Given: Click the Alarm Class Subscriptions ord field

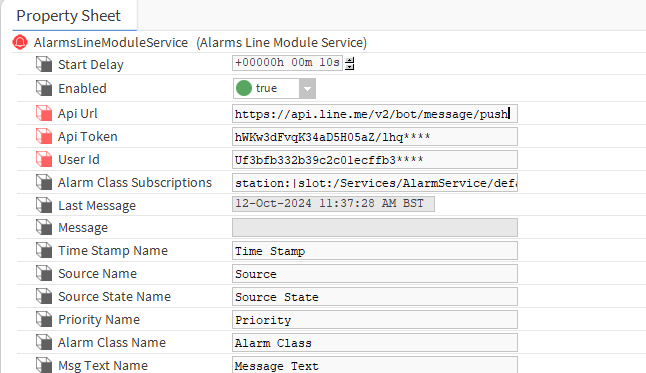Looking at the screenshot, I should pos(375,183).
